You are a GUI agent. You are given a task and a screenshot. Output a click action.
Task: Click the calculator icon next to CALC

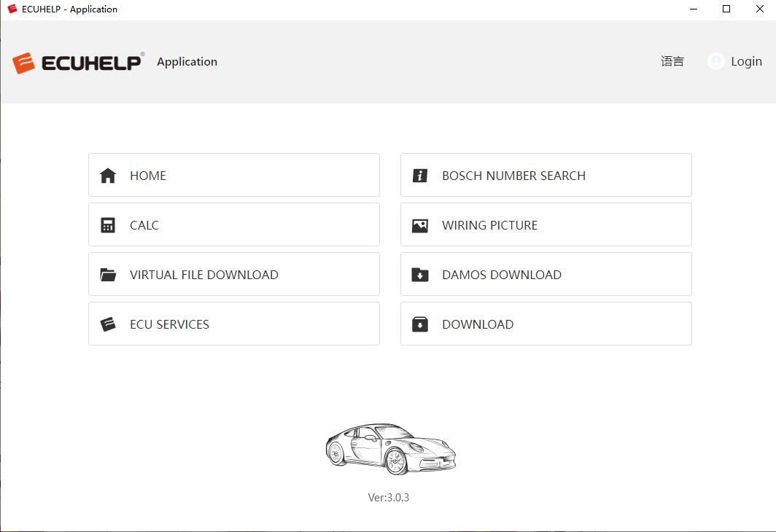[x=107, y=225]
